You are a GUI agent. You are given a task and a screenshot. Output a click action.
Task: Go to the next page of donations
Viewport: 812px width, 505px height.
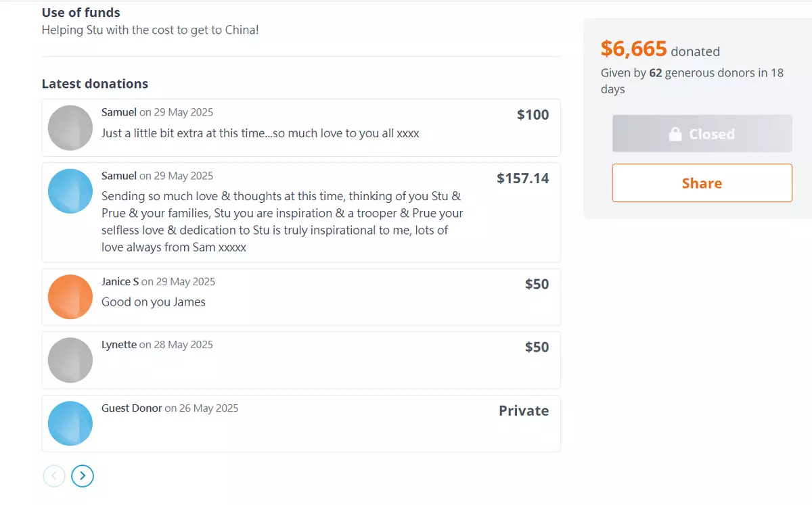pos(83,476)
